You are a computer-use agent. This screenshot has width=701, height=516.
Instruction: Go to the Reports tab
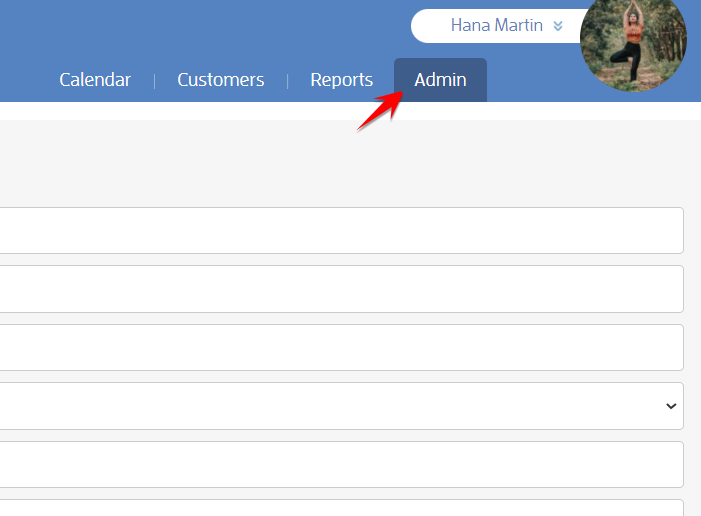342,80
